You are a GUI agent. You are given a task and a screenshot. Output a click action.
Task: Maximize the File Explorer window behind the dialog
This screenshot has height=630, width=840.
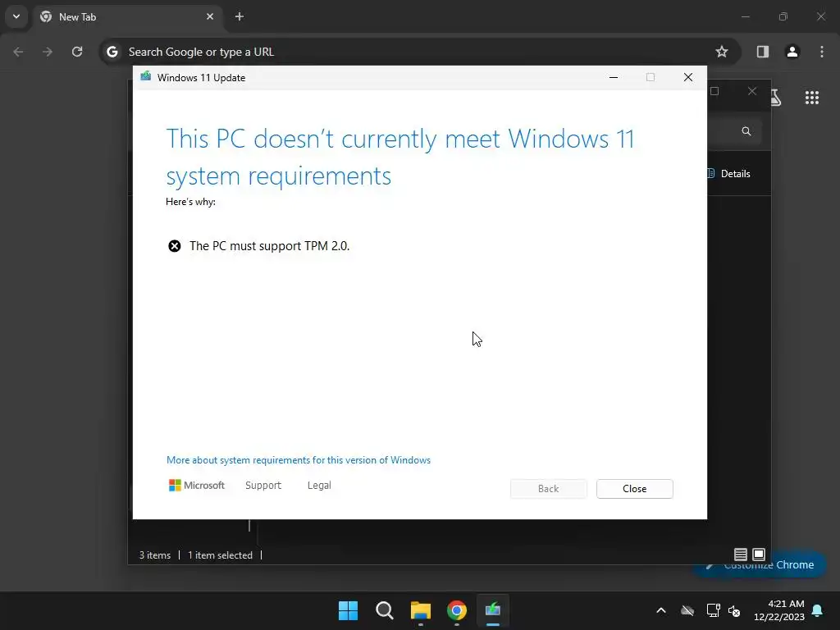714,91
